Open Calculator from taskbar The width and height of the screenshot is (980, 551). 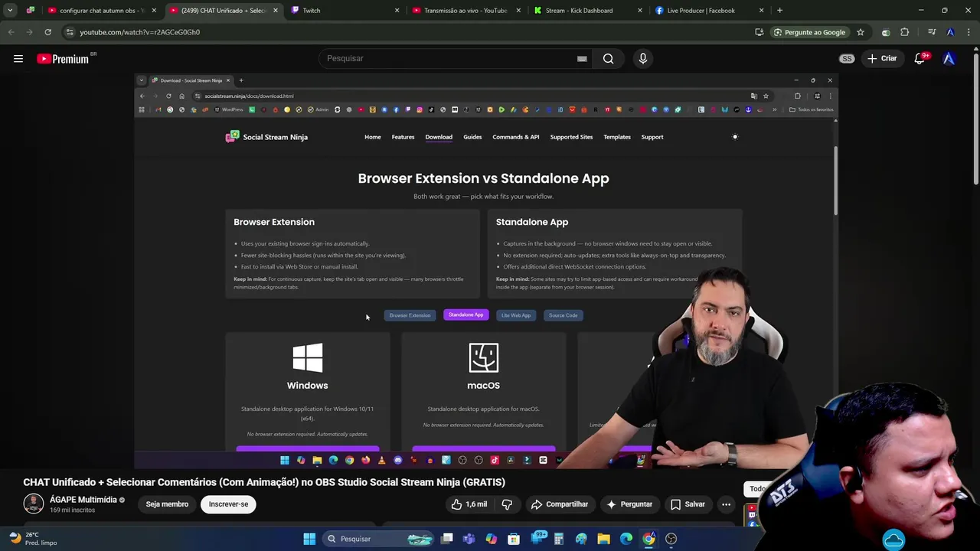coord(559,539)
